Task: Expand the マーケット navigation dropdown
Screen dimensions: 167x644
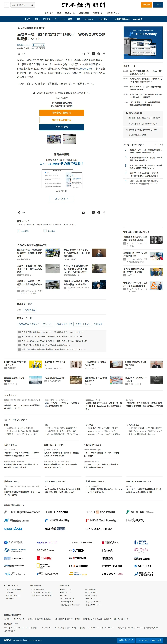Action: click(x=60, y=19)
